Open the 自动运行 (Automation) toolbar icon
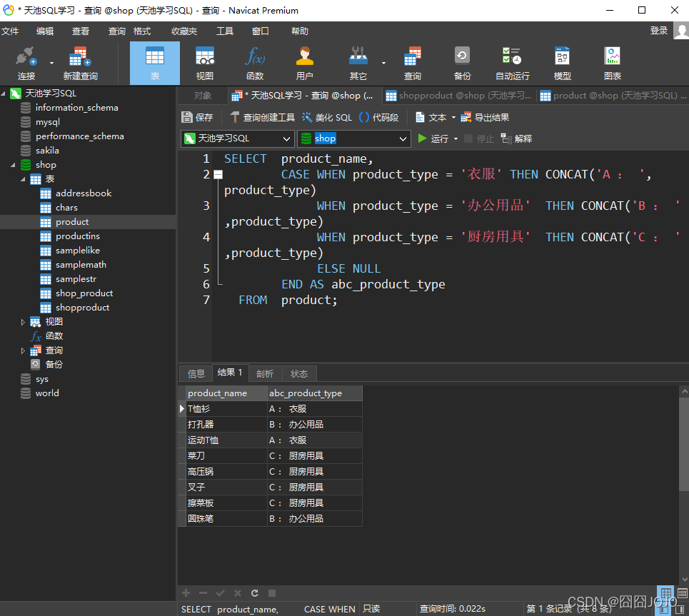The image size is (689, 616). (513, 64)
